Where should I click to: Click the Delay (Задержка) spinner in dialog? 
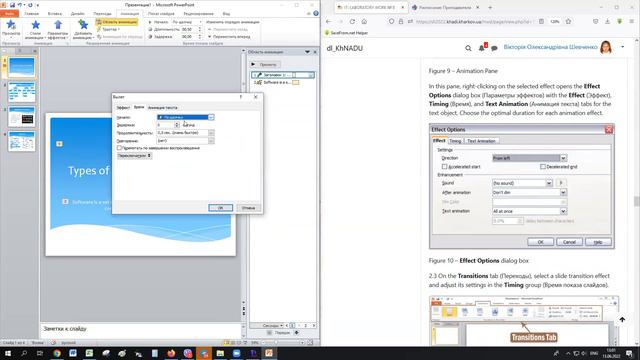pos(177,125)
